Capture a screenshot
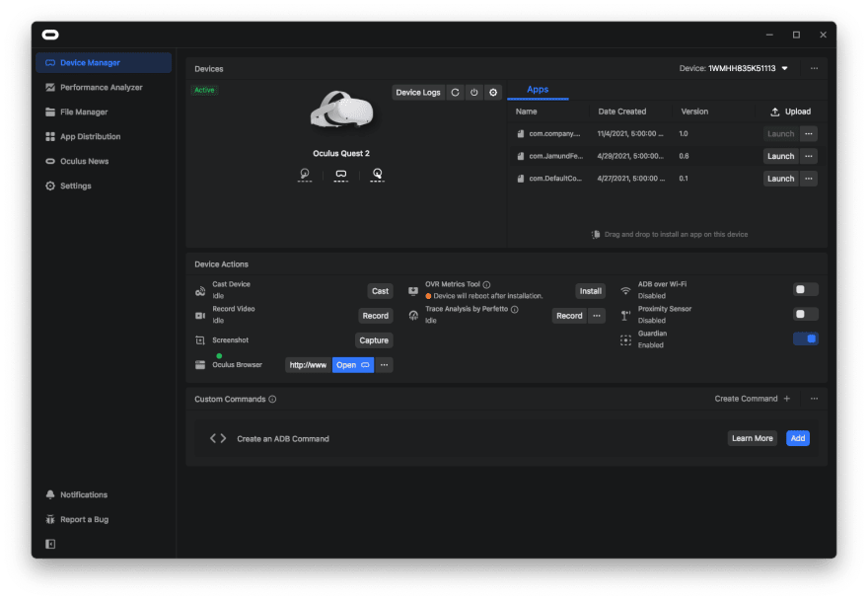 point(374,340)
